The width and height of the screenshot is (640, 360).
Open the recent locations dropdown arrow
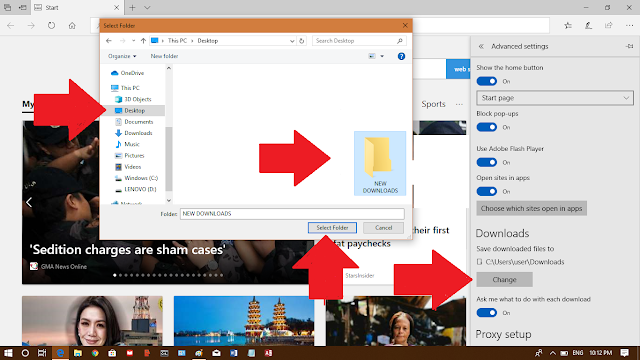(x=133, y=41)
